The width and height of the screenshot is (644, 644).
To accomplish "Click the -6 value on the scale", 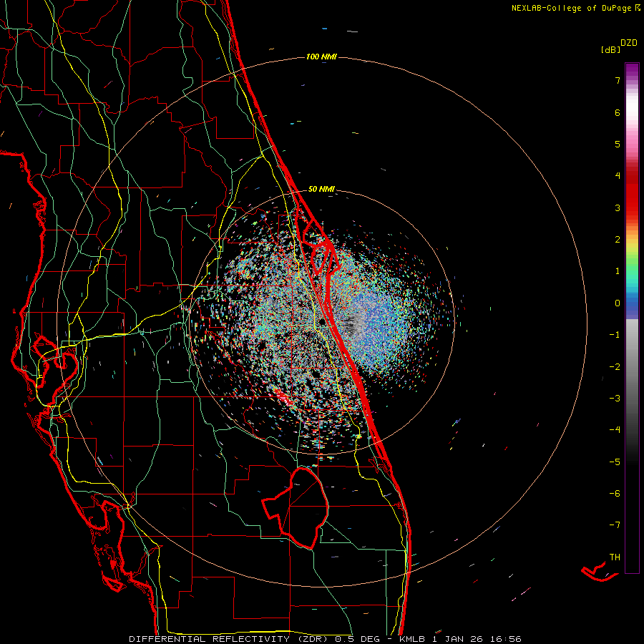I will pyautogui.click(x=615, y=493).
